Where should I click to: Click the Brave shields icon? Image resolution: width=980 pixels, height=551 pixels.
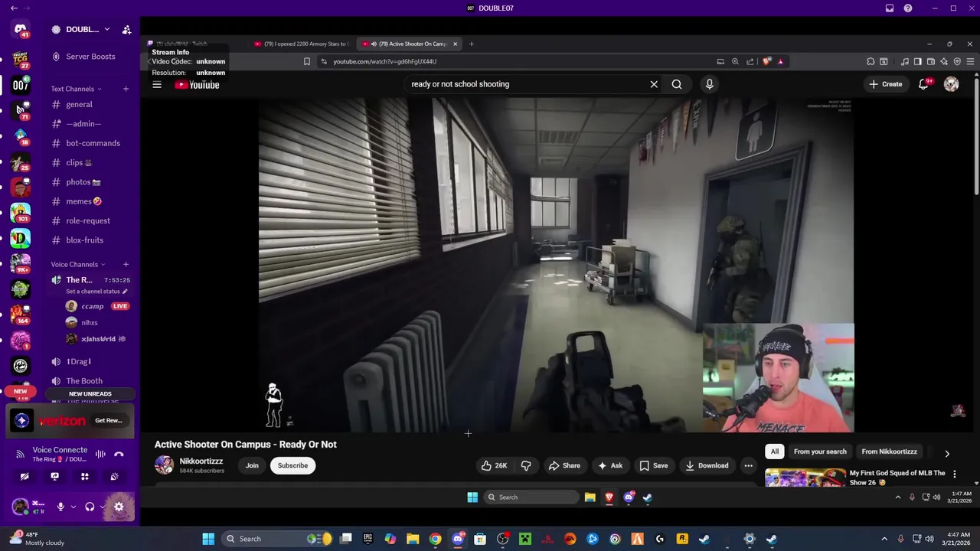tap(767, 61)
